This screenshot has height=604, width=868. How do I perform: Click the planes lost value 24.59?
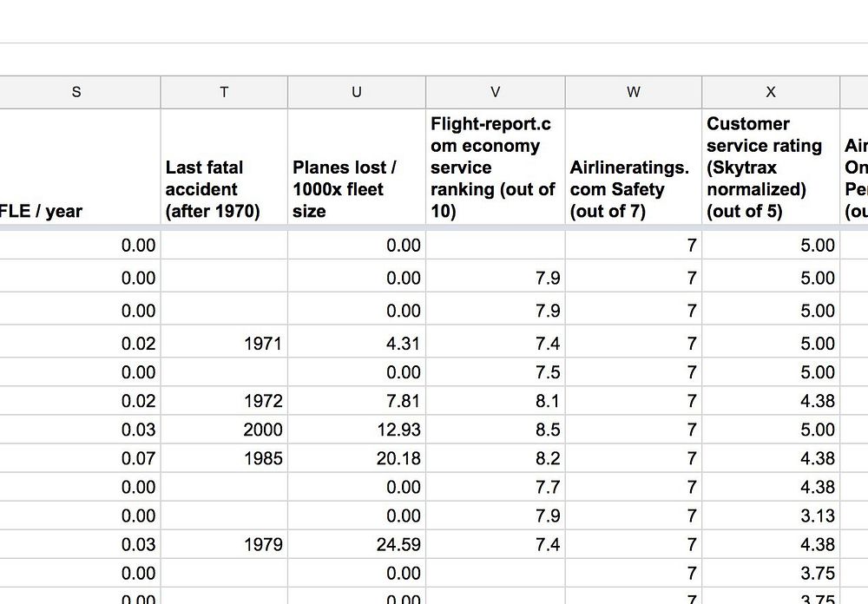[356, 544]
